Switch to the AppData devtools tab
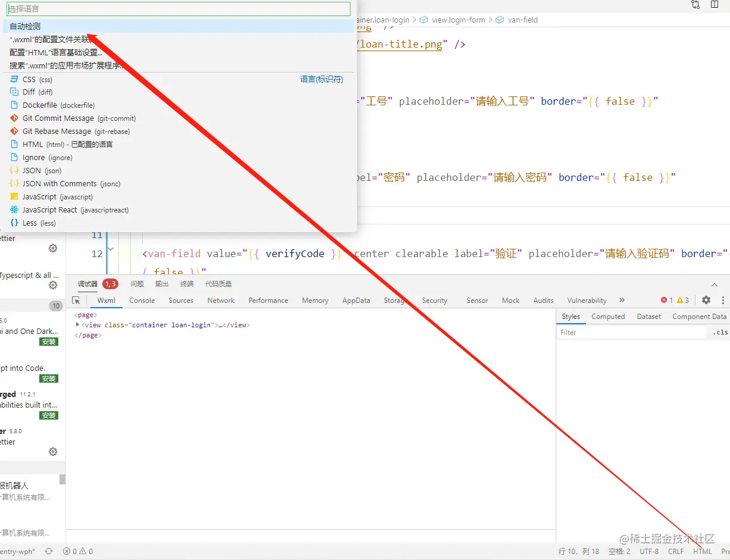Viewport: 730px width, 560px height. pyautogui.click(x=356, y=301)
